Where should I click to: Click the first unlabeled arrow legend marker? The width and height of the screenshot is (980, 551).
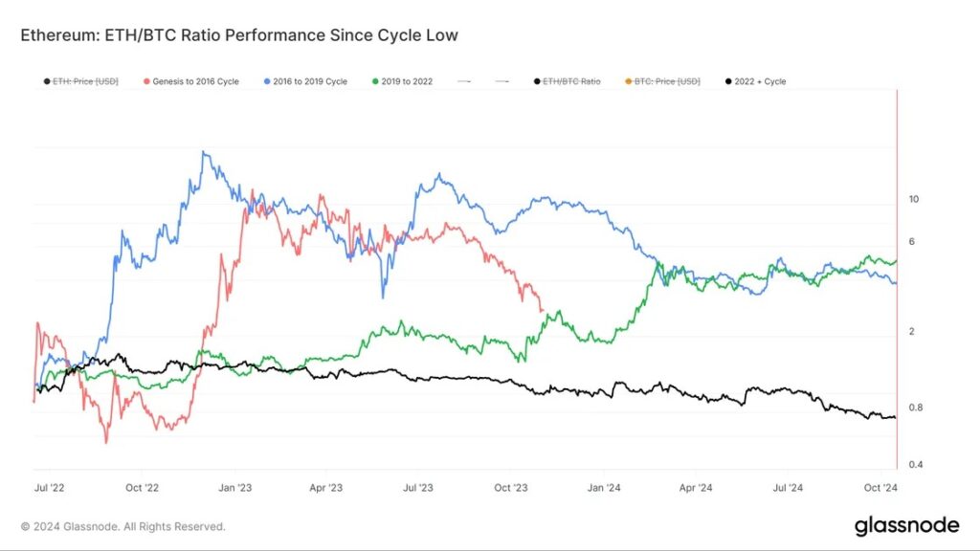464,81
